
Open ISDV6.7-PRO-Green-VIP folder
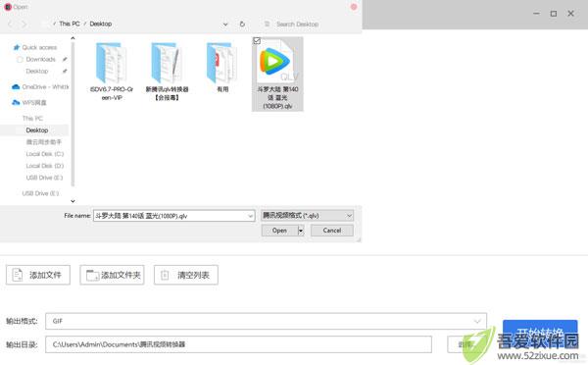pos(112,72)
